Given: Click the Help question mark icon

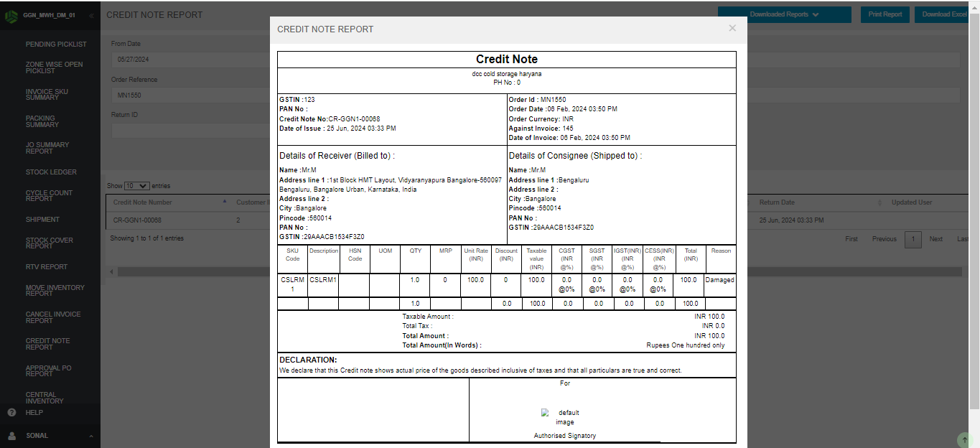Looking at the screenshot, I should click(11, 413).
